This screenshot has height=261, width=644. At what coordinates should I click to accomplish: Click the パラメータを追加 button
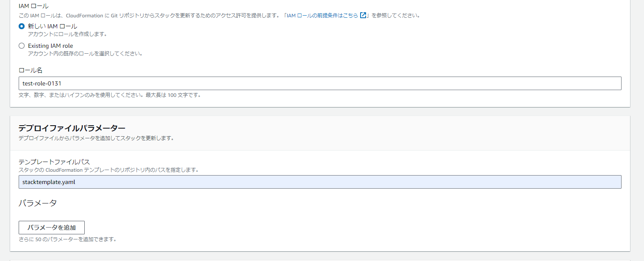tap(52, 228)
